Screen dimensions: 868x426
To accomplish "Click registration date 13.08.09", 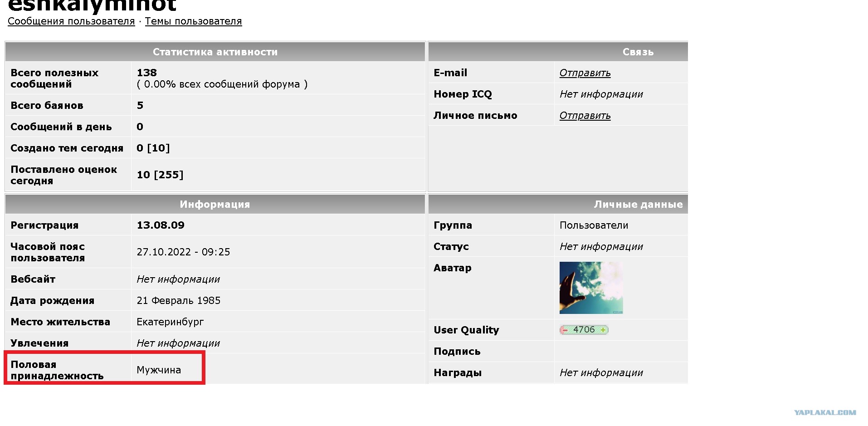I will 161,225.
